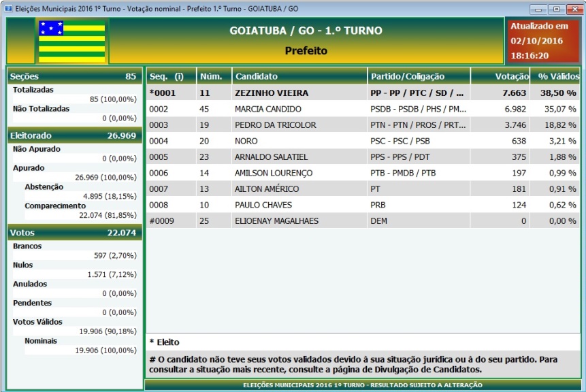Click the Comparecimento value 22.074 (81,85%)
Viewport: 586px width, 392px height.
pyautogui.click(x=108, y=215)
